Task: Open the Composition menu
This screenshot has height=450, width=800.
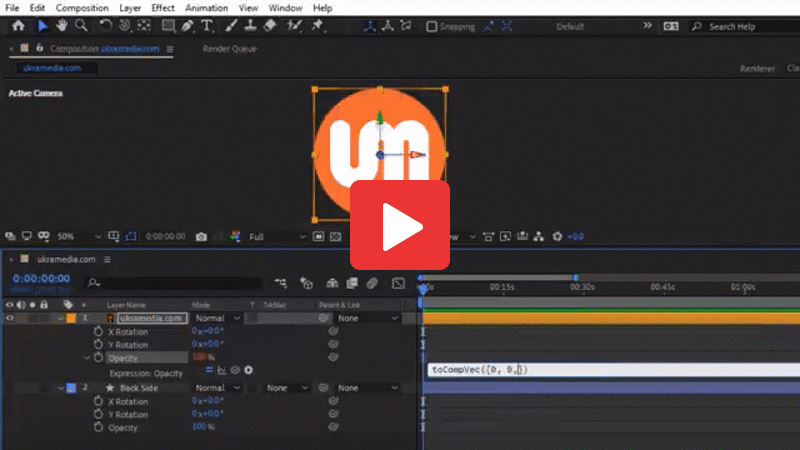Action: pos(82,8)
